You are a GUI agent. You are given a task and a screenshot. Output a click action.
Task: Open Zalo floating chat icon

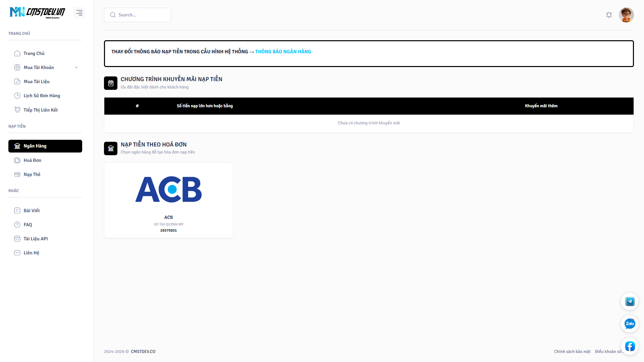click(x=630, y=324)
